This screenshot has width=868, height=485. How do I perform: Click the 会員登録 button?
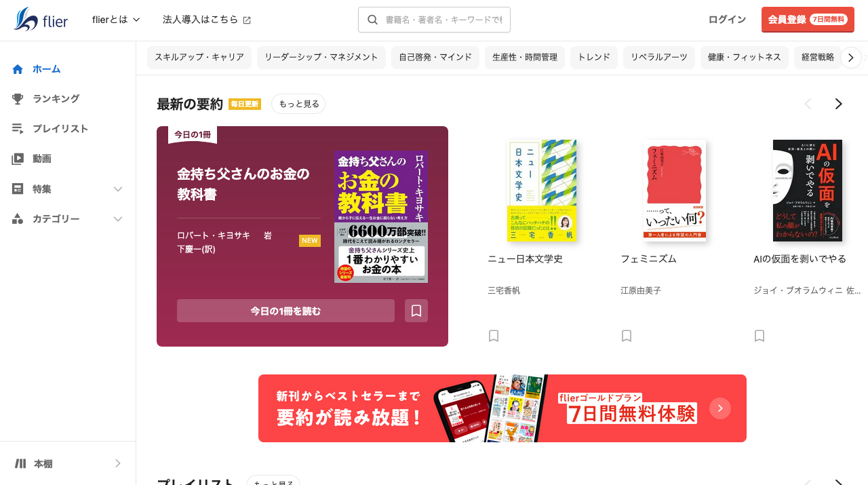coord(808,20)
